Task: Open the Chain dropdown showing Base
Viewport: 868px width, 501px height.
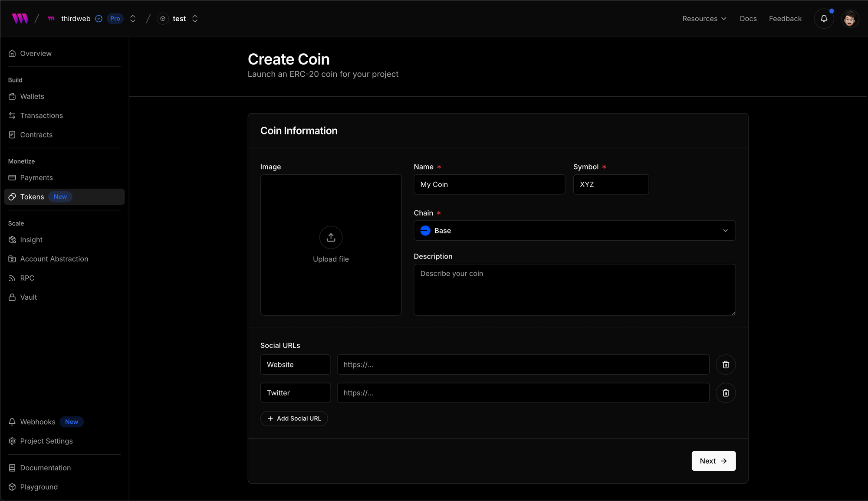Action: (x=574, y=231)
